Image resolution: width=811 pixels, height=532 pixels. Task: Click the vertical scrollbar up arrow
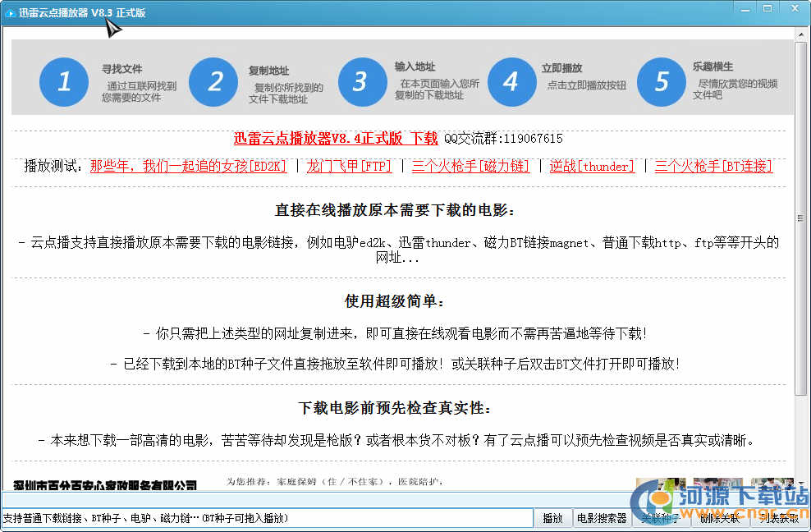801,34
